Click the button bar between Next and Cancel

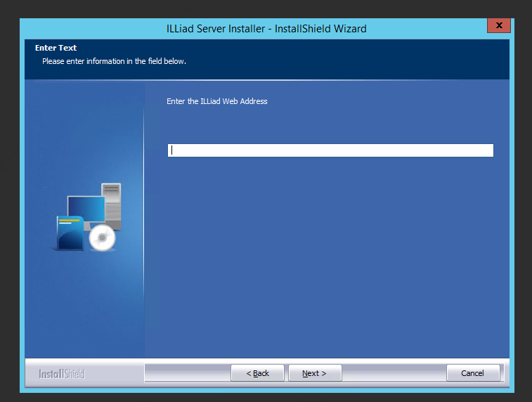pyautogui.click(x=394, y=373)
